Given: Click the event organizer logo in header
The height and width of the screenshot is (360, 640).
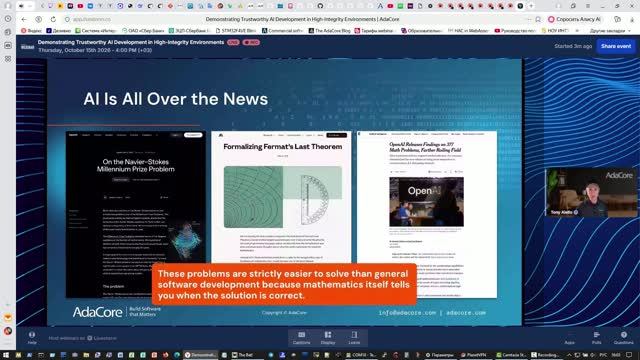Looking at the screenshot, I should click(x=27, y=47).
